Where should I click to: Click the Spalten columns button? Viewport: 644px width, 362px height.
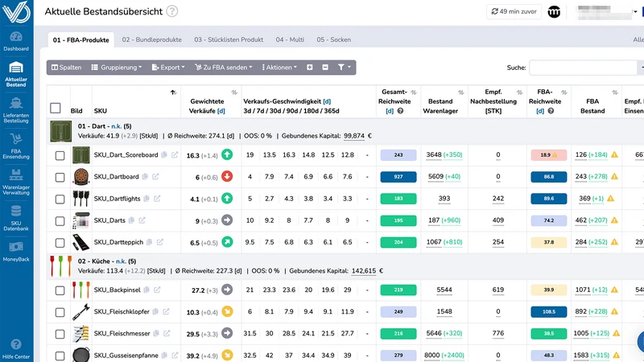tap(67, 68)
